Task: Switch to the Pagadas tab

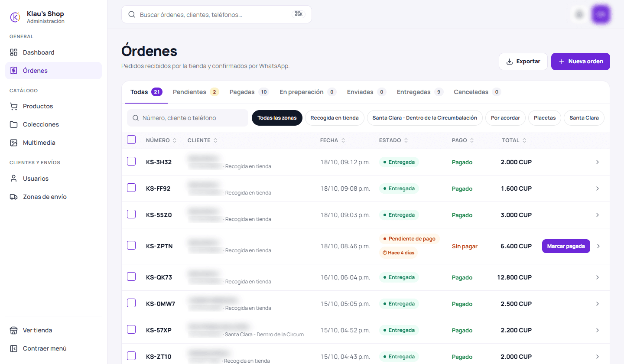Action: 249,92
